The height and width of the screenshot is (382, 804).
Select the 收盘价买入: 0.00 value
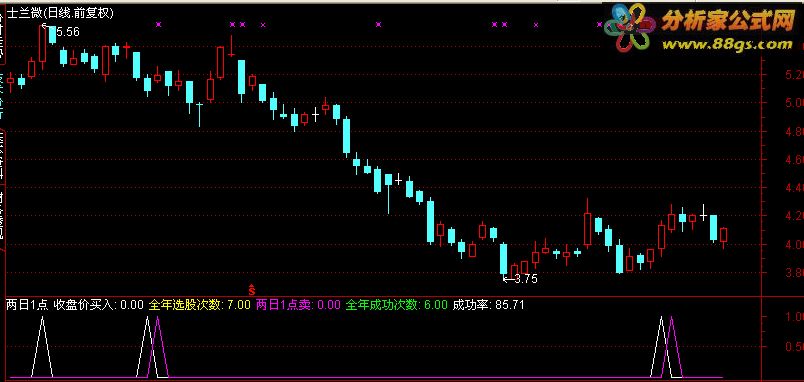98,306
